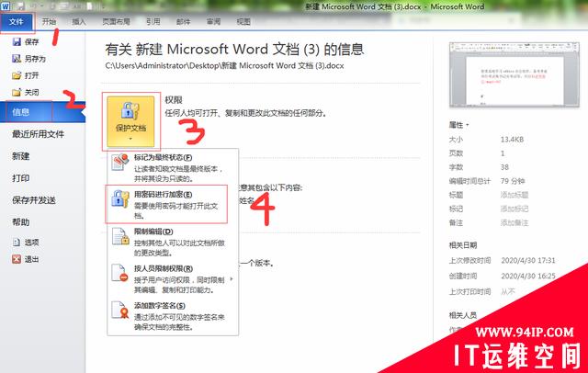Click the document path text under title
Screen dimensions: 588x373
(x=224, y=65)
